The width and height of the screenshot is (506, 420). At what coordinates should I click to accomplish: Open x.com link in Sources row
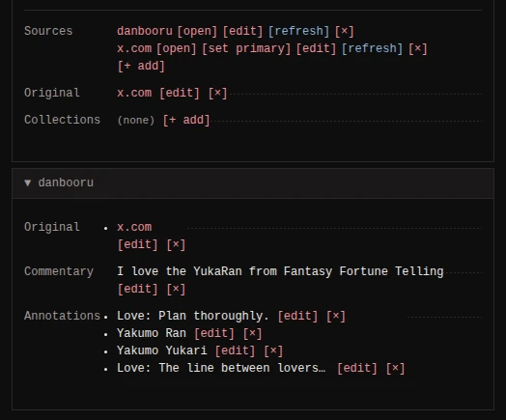(134, 48)
